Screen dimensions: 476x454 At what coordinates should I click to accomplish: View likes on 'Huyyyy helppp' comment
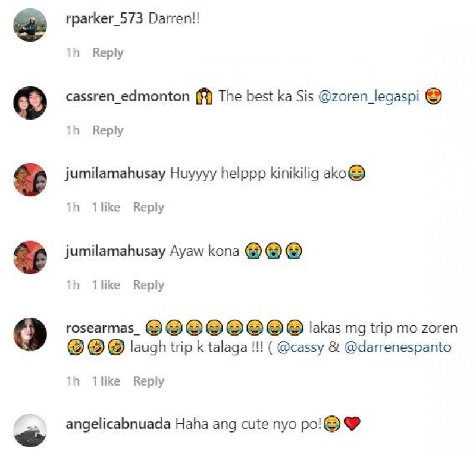pyautogui.click(x=107, y=208)
